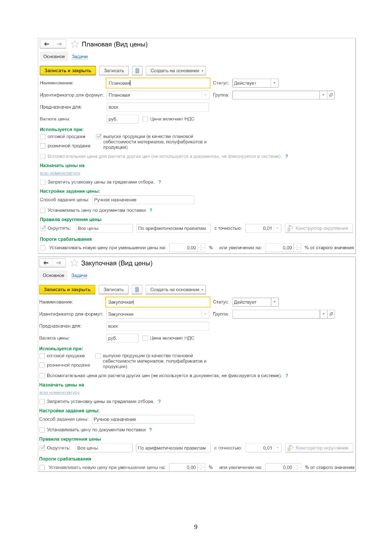Expand Идентификатор для формул dropdown in Плановая
The width and height of the screenshot is (392, 554).
click(x=205, y=95)
